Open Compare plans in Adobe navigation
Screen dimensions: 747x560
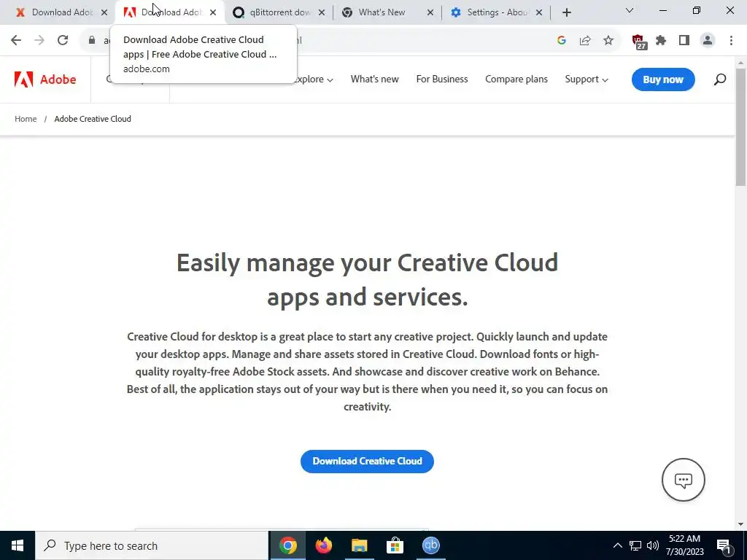coord(516,79)
